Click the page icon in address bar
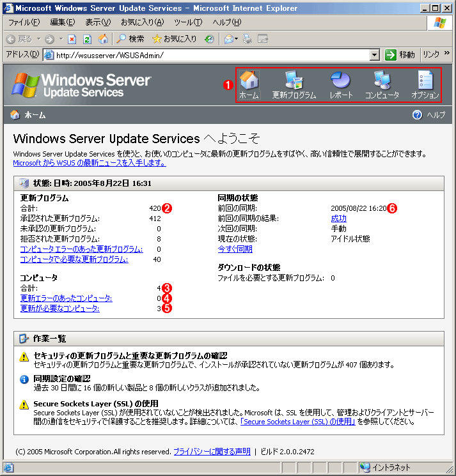Viewport: 456px width, 476px height. point(49,55)
